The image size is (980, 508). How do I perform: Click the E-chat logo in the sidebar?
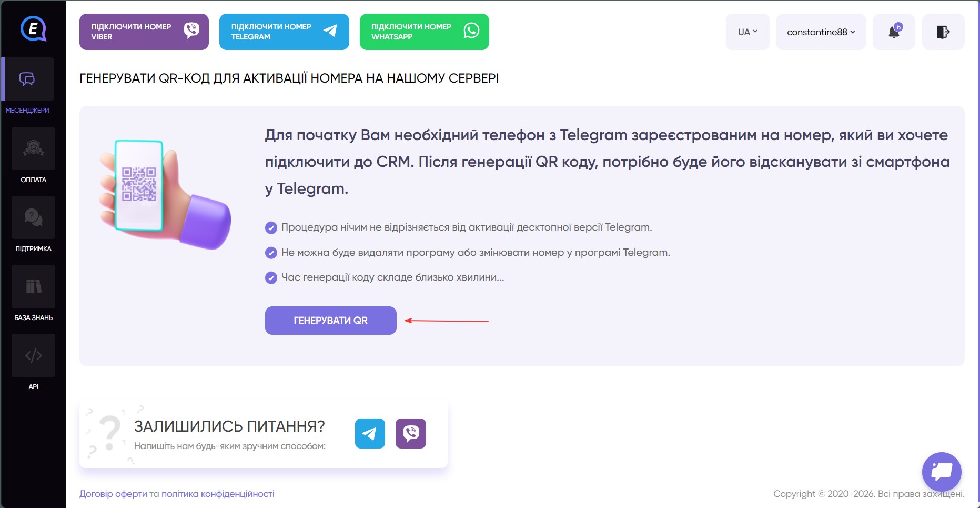click(x=33, y=28)
